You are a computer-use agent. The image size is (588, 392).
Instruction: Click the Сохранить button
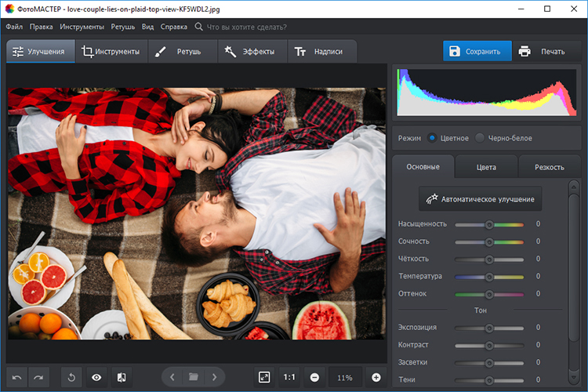pos(477,52)
